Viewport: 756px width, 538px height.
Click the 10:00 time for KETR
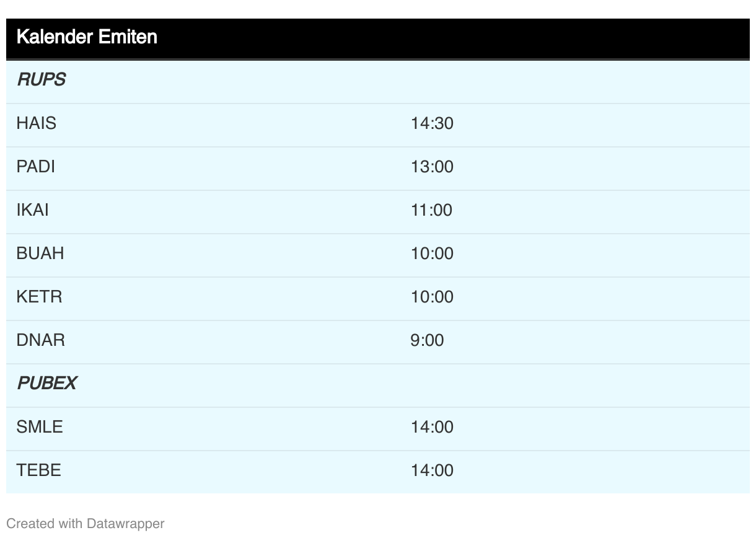pos(432,297)
